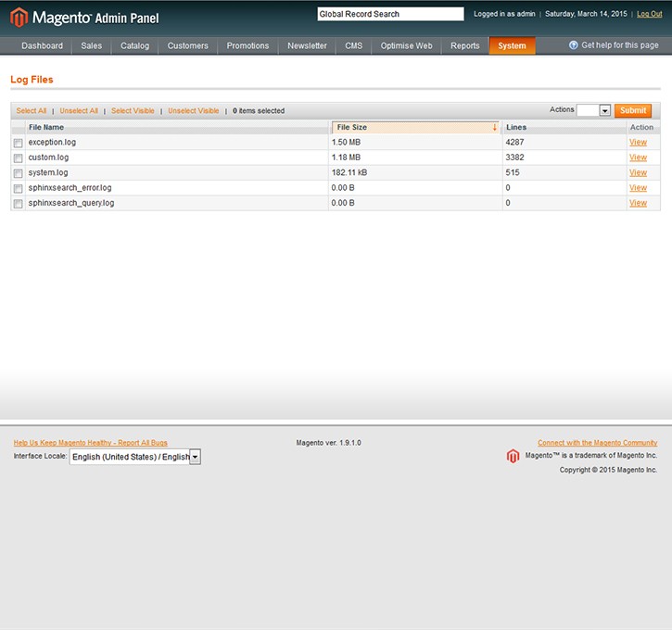Click the Magento logo icon in header
The height and width of the screenshot is (630, 672).
pos(19,18)
